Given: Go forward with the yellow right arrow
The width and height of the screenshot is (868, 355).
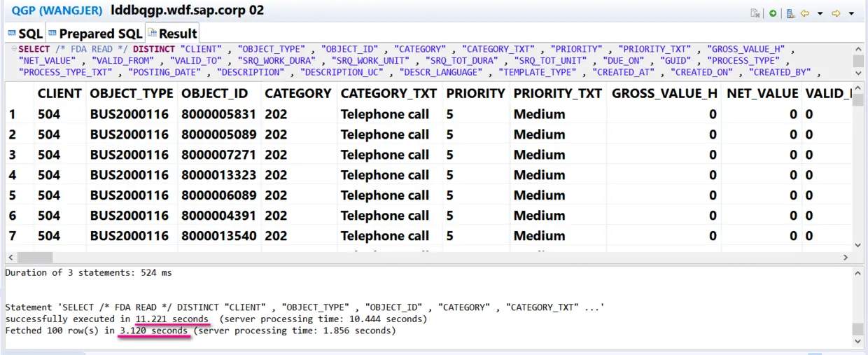Looking at the screenshot, I should [x=836, y=13].
